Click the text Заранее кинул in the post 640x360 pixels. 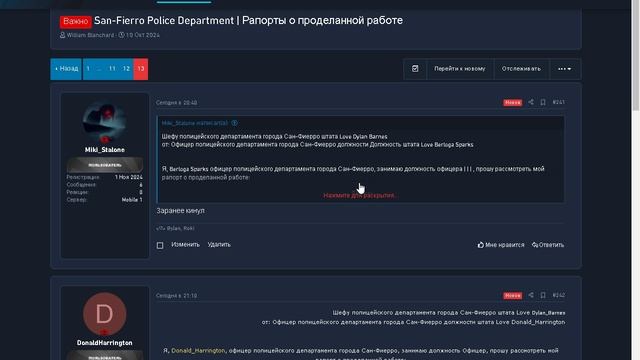click(x=180, y=211)
